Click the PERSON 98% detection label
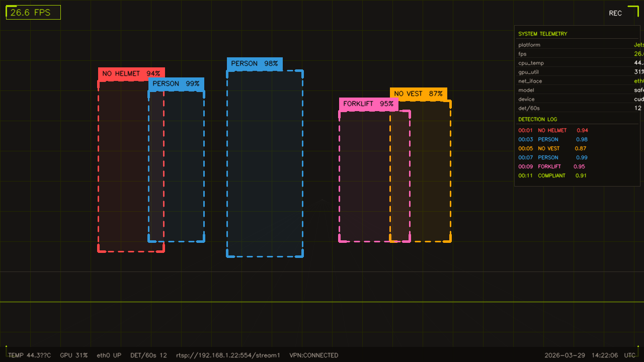Viewport: 644px width, 362px height. (x=255, y=63)
